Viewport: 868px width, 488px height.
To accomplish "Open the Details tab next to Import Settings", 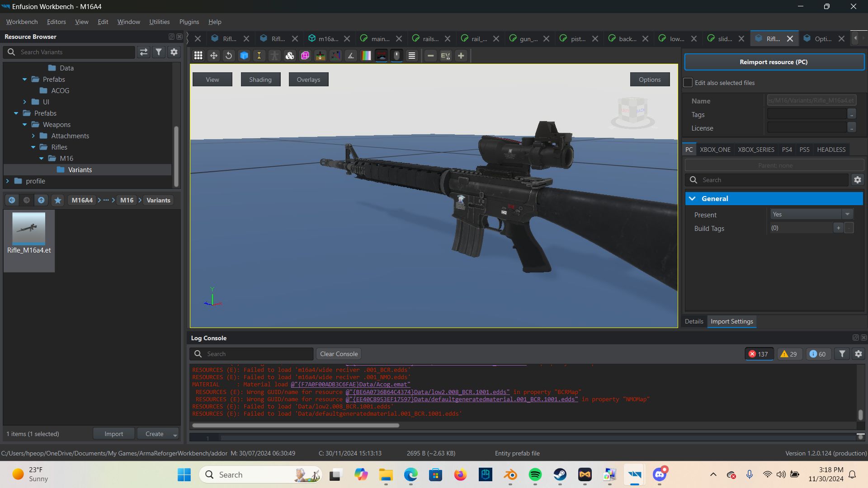I will click(694, 321).
